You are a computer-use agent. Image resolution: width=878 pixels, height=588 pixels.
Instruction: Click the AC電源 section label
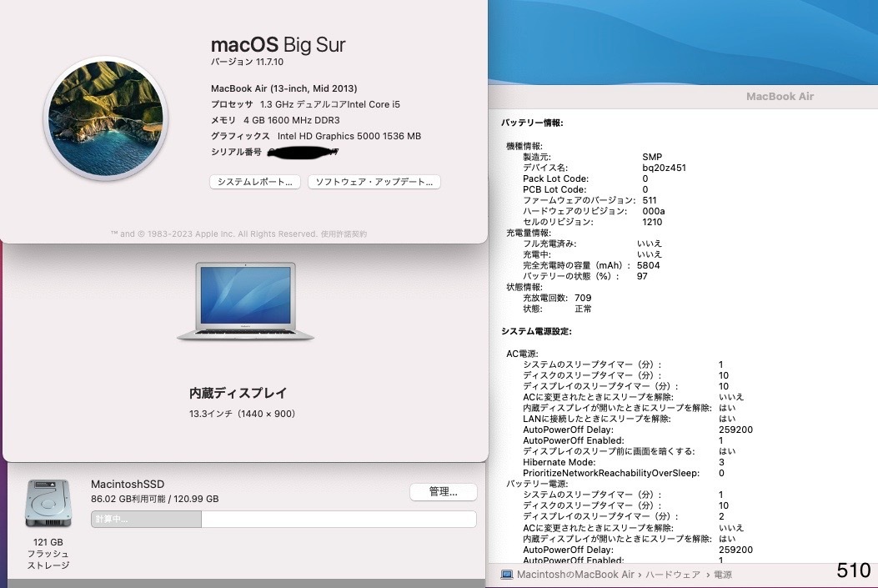point(522,354)
